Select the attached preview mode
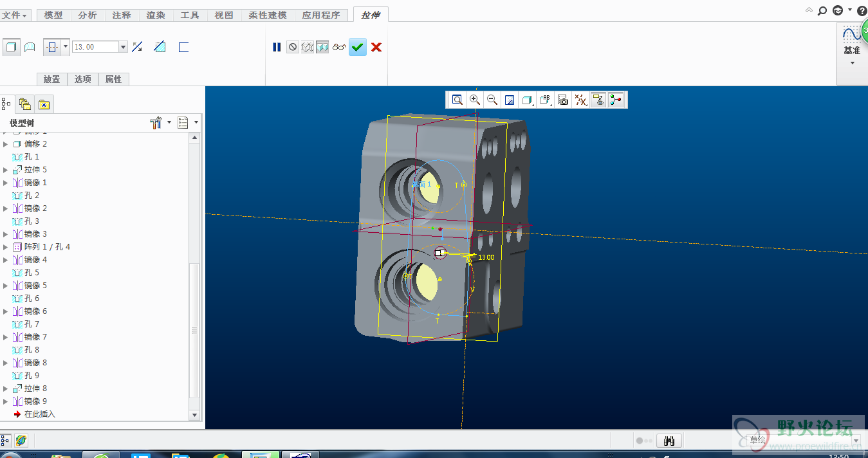Image resolution: width=868 pixels, height=458 pixels. click(x=322, y=47)
